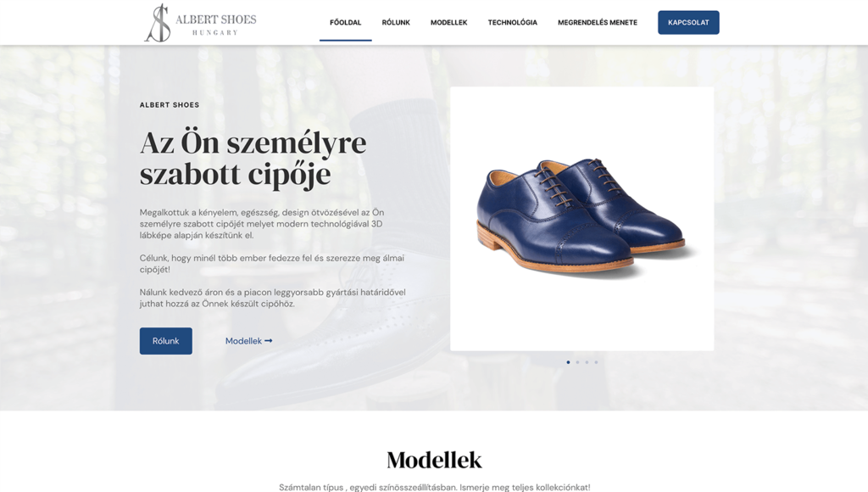Screen dimensions: 868x492
Task: Click the Modellek section heading
Action: coord(434,460)
